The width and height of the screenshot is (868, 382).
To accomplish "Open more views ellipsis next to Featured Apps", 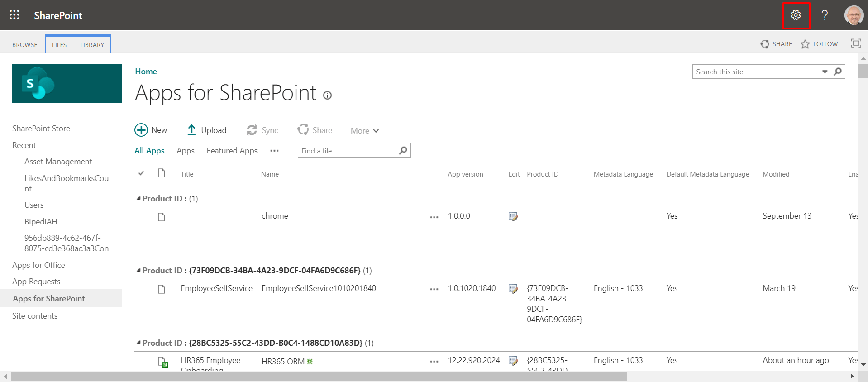I will pos(274,151).
